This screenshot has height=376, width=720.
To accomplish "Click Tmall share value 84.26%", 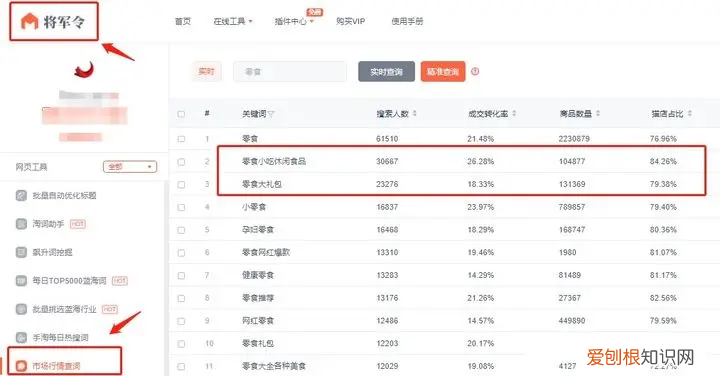I will [663, 162].
